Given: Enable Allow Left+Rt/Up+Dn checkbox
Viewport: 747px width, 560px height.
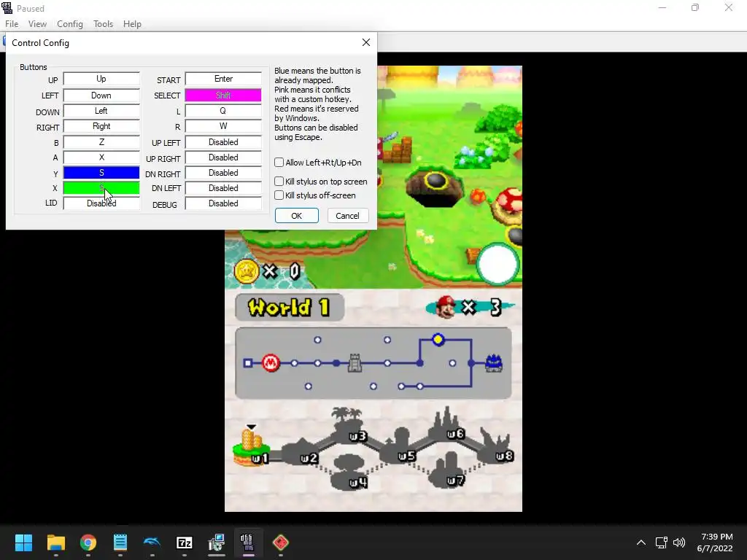Looking at the screenshot, I should [279, 163].
